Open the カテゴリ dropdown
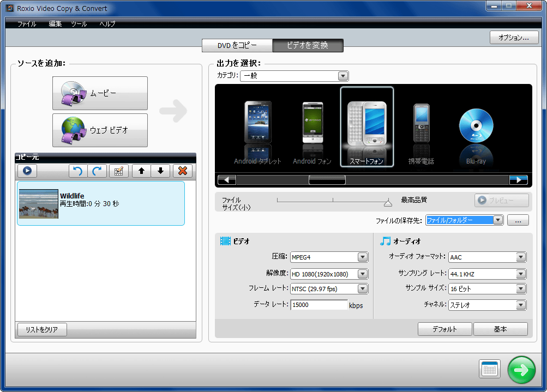 294,76
